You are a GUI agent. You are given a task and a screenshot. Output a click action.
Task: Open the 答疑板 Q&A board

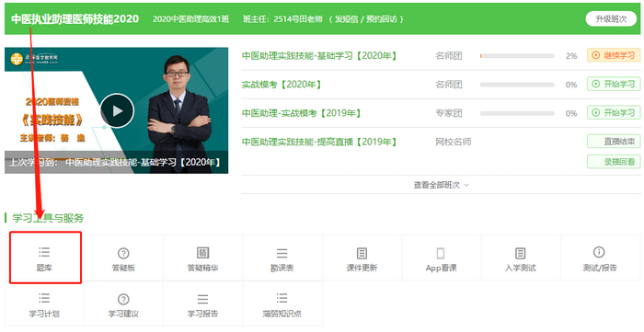click(x=123, y=258)
